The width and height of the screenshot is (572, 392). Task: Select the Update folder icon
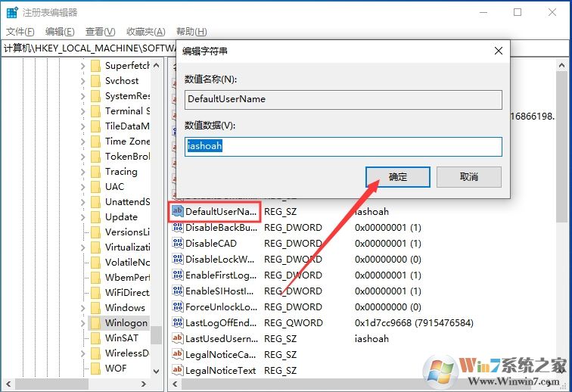coord(95,216)
